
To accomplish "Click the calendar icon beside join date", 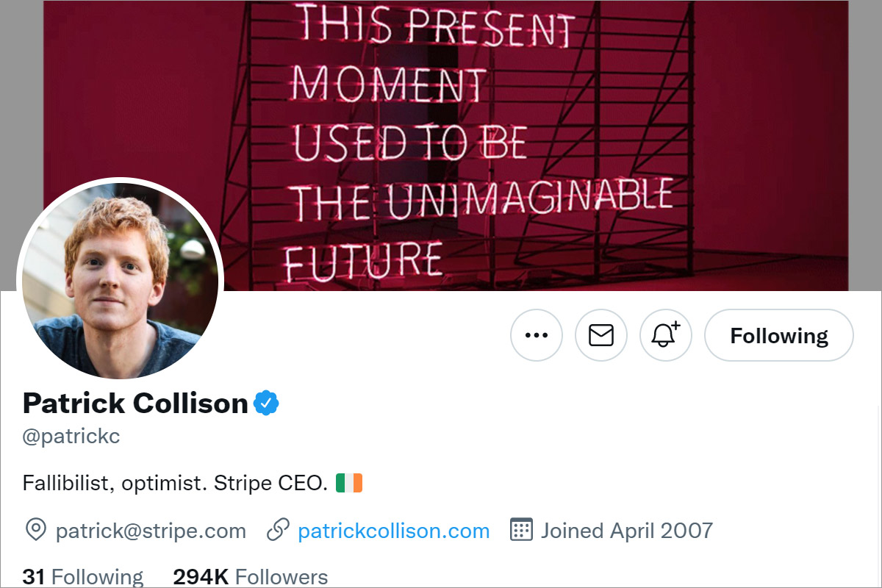I will [521, 530].
